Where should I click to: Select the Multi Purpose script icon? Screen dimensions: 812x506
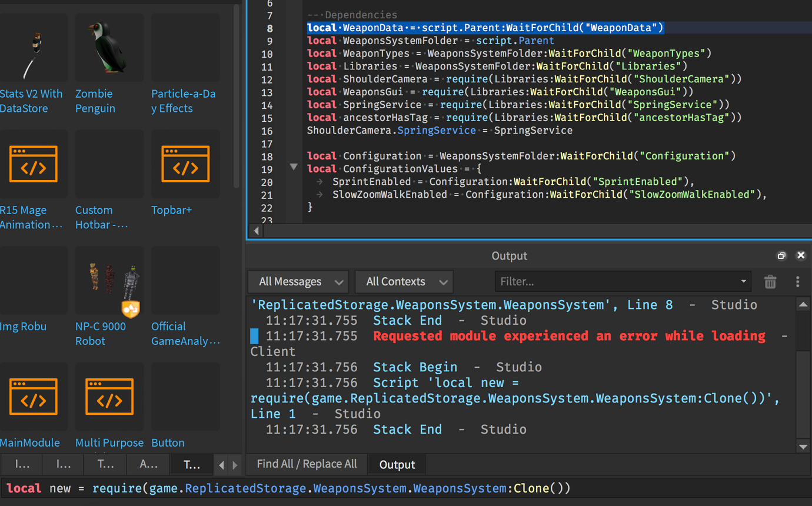(x=109, y=397)
